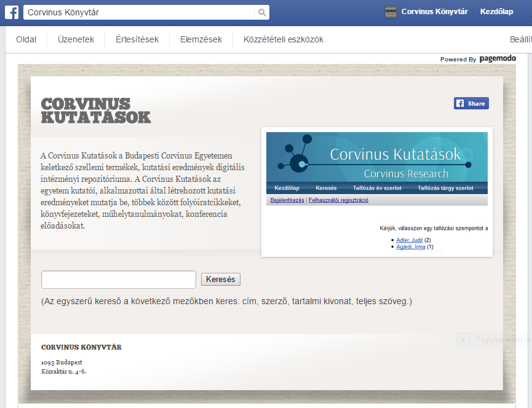Click the CORVINUS KUTATÁSOK heading

point(96,111)
